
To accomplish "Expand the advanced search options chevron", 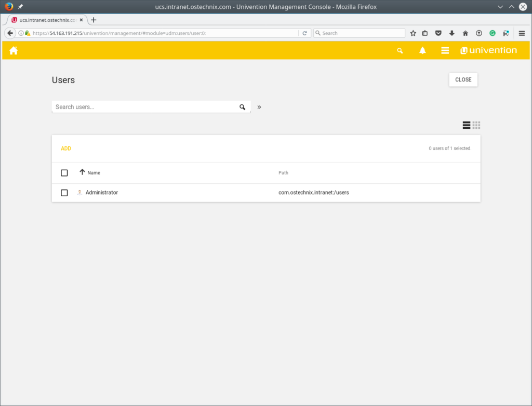I will point(259,107).
